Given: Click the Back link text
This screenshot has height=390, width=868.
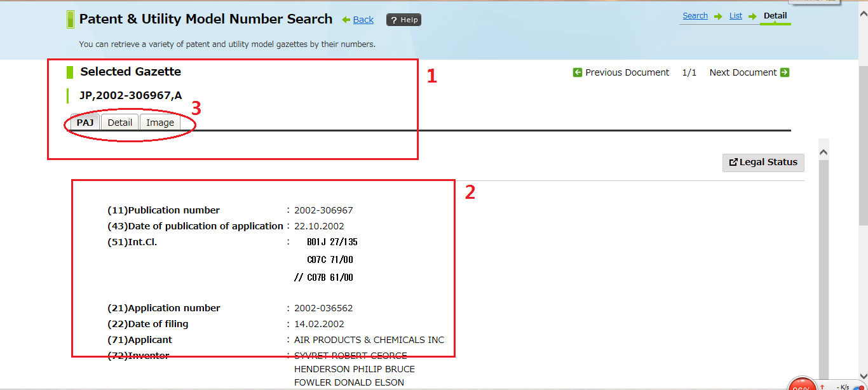Looking at the screenshot, I should 363,20.
